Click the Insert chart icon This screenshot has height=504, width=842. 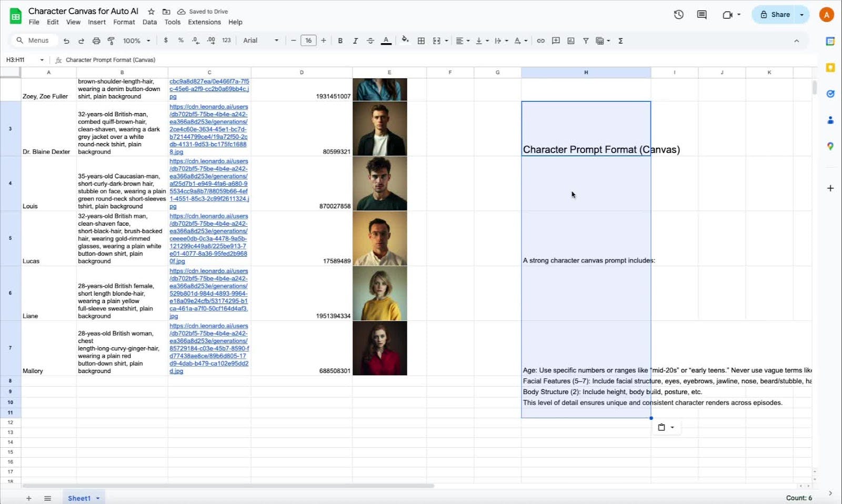(571, 41)
